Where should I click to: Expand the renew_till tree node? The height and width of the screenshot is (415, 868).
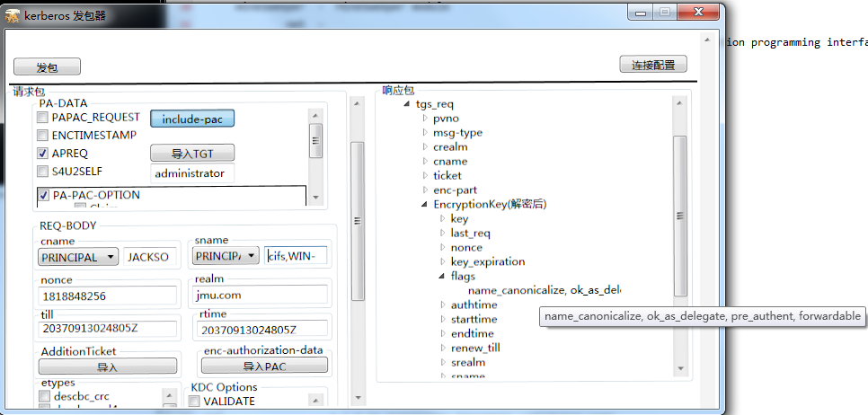[443, 348]
